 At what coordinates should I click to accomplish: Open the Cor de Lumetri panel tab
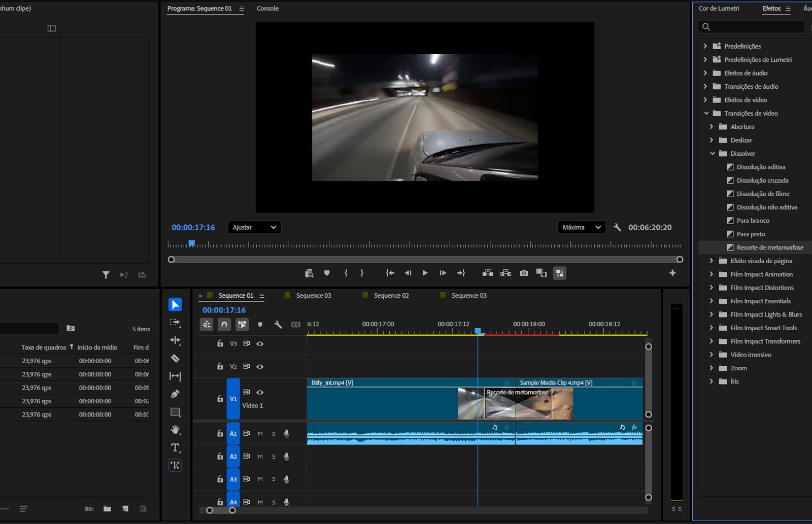point(719,8)
